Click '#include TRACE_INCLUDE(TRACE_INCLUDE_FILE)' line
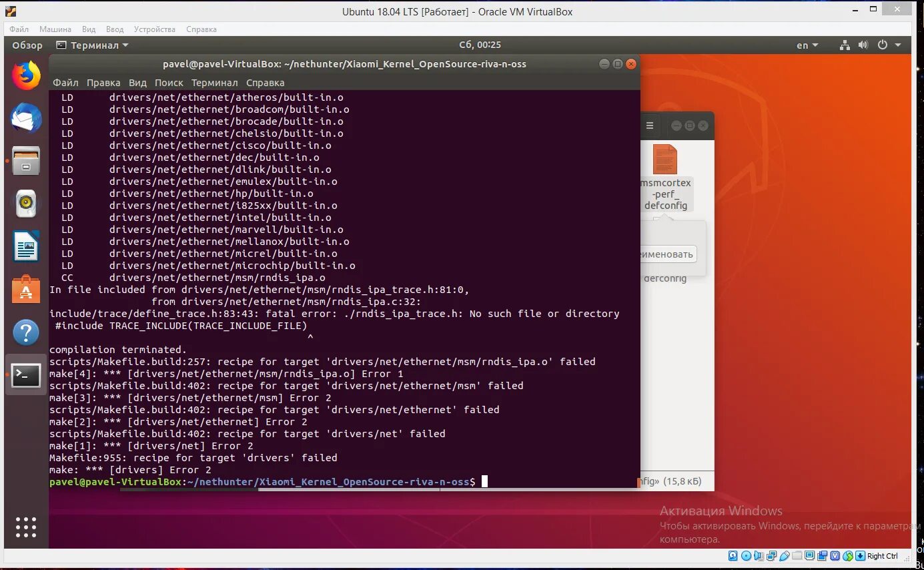924x570 pixels. click(181, 326)
